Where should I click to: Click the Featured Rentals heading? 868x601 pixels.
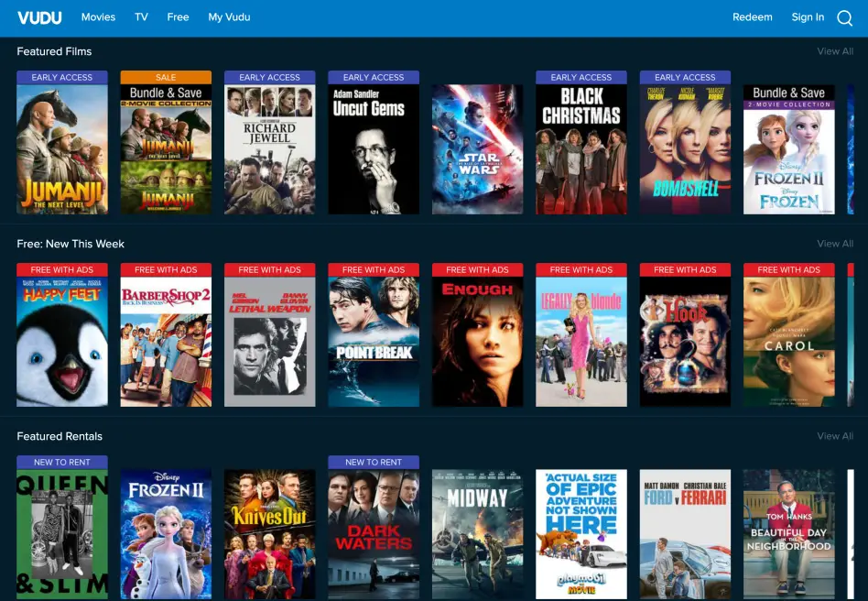pos(60,436)
